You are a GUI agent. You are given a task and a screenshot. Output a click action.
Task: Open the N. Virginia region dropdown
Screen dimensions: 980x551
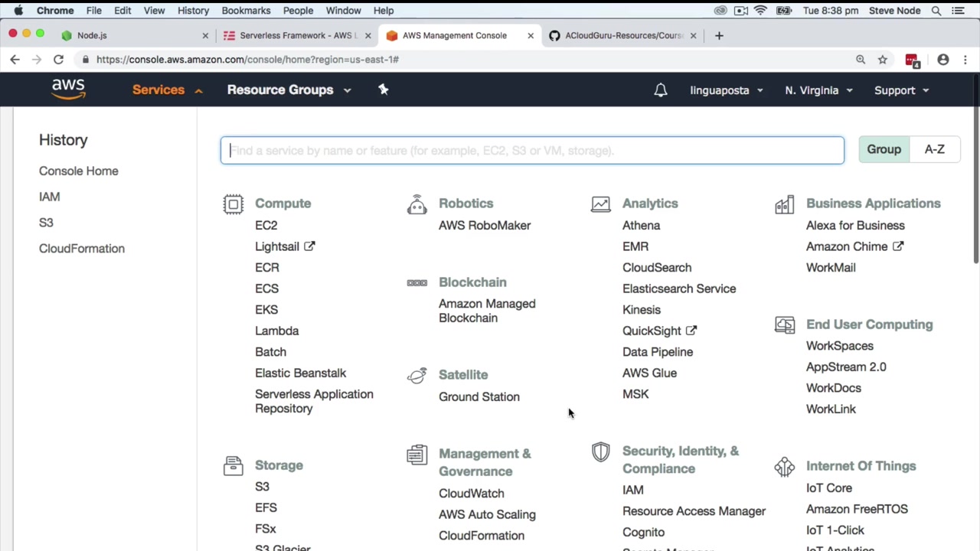click(818, 90)
